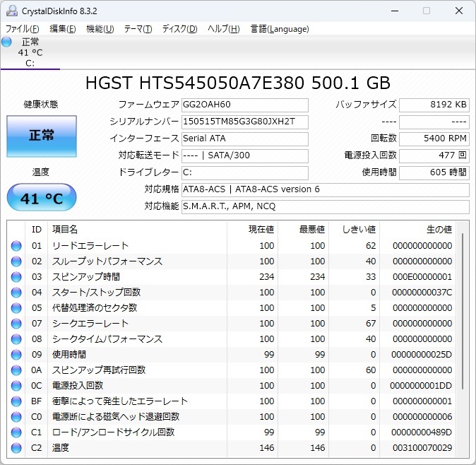The width and height of the screenshot is (476, 465).
Task: Click the 41 °C temperature button
Action: (42, 197)
